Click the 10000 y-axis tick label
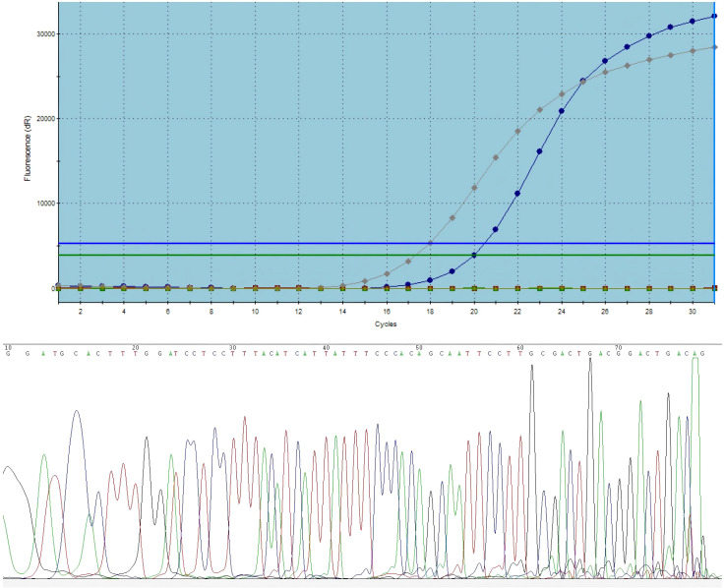Viewport: 725px width, 588px height. 45,204
